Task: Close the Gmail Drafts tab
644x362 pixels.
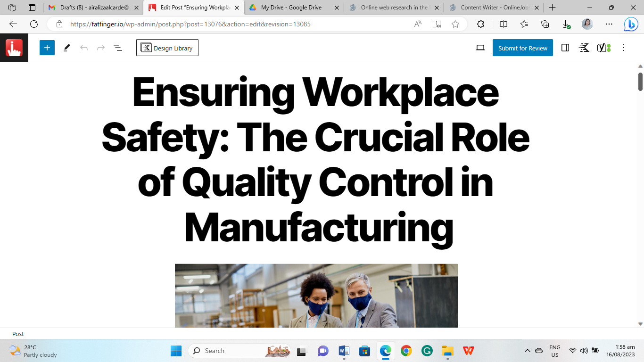Action: coord(137,8)
